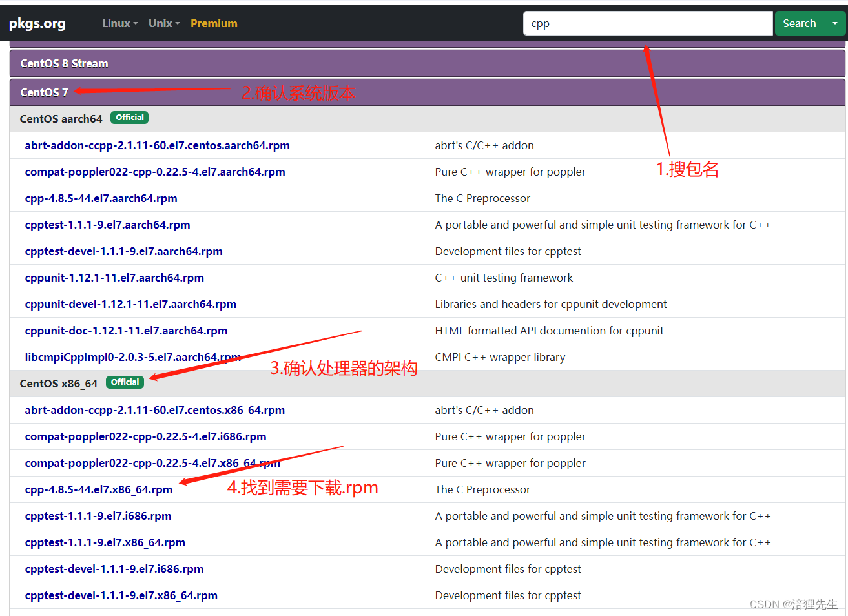Open the Search button dropdown caret

[835, 23]
